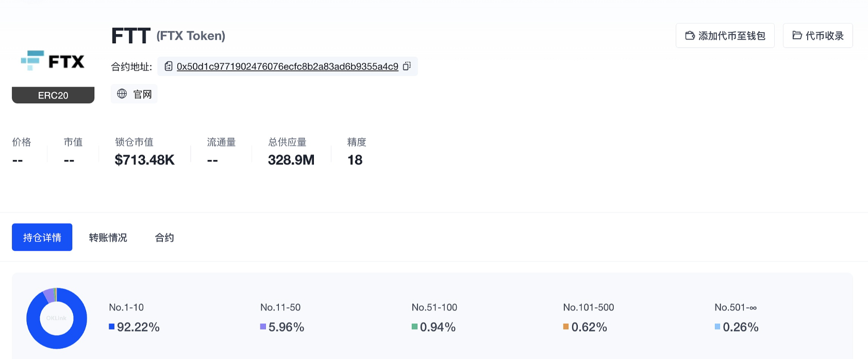
Task: Click the 0.62% percentage value
Action: click(x=590, y=327)
